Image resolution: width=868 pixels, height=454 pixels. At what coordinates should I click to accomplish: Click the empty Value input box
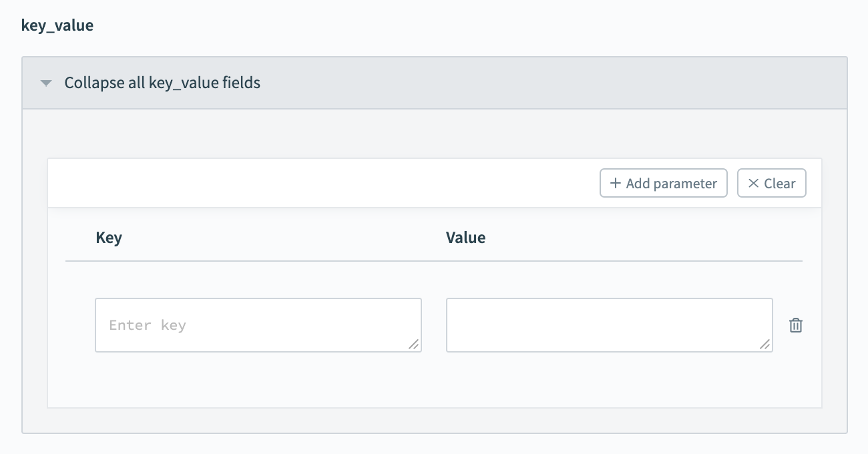(609, 325)
